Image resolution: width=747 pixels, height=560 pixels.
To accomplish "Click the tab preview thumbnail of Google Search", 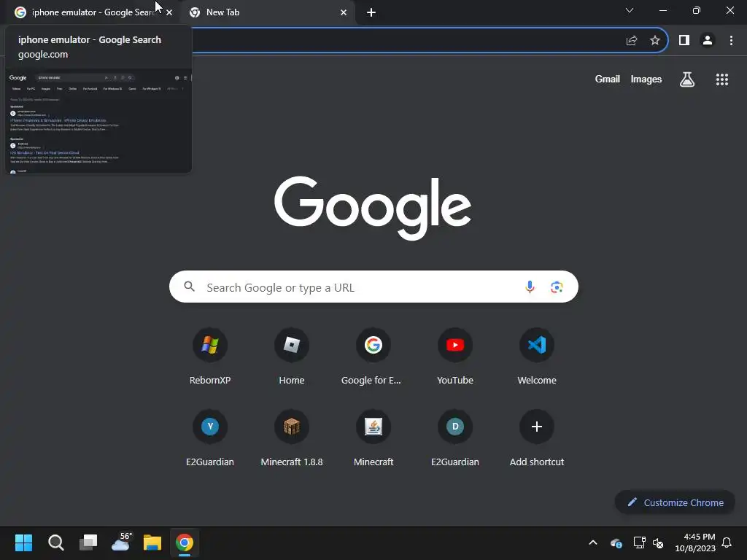I will (98, 122).
